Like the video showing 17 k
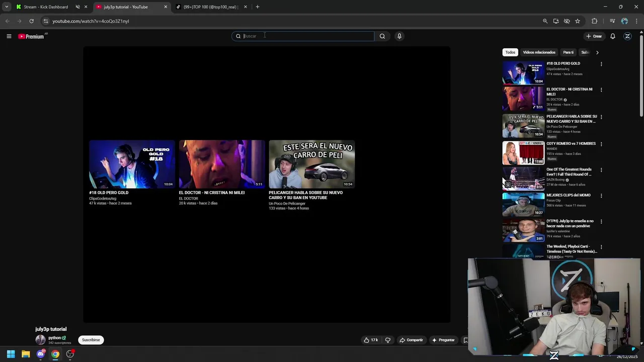This screenshot has width=644, height=362. click(371, 340)
